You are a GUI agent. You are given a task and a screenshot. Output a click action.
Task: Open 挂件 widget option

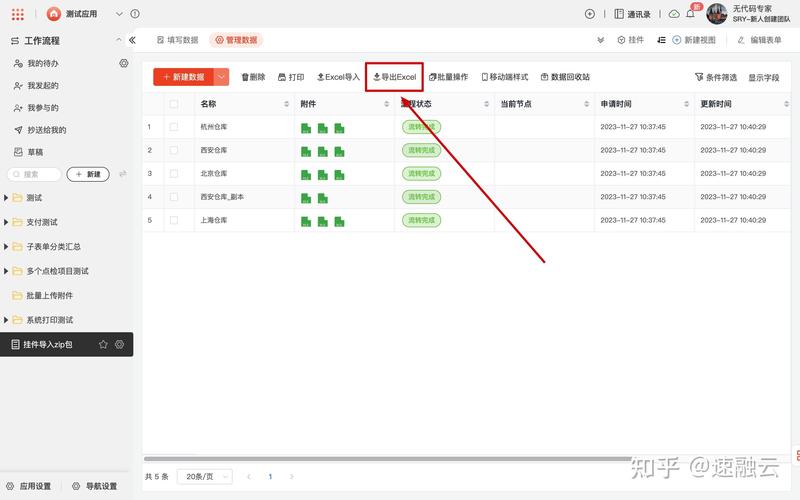[631, 40]
